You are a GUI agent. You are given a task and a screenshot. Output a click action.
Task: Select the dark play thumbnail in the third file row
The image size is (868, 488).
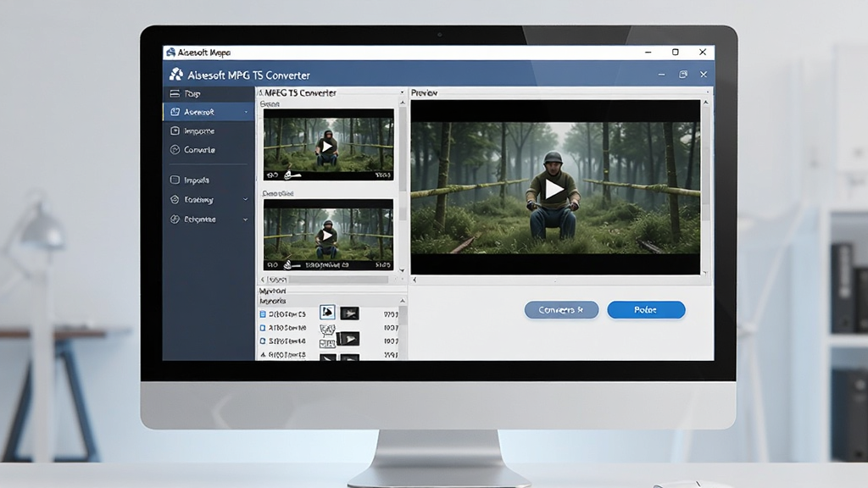(x=348, y=339)
